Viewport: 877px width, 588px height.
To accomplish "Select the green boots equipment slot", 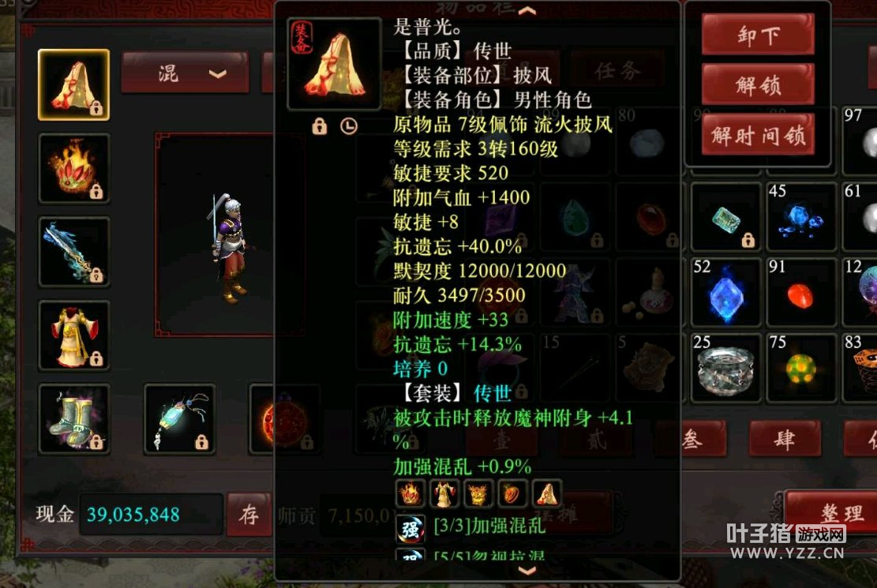I will coord(74,418).
